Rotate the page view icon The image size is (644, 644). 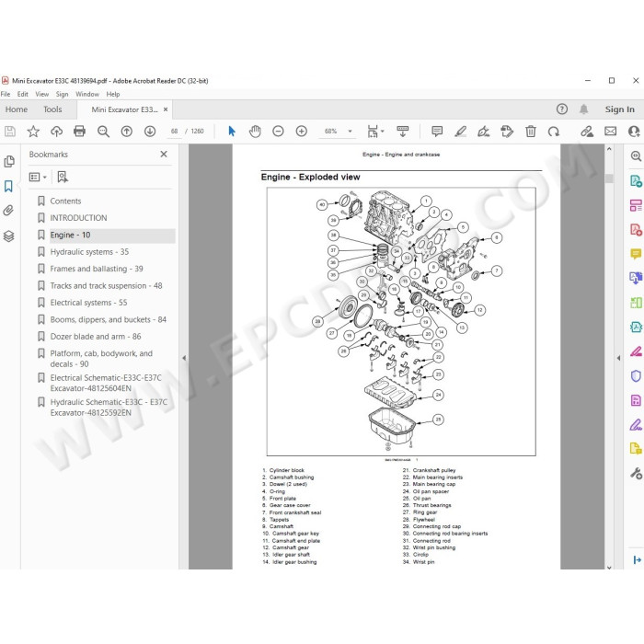(554, 132)
